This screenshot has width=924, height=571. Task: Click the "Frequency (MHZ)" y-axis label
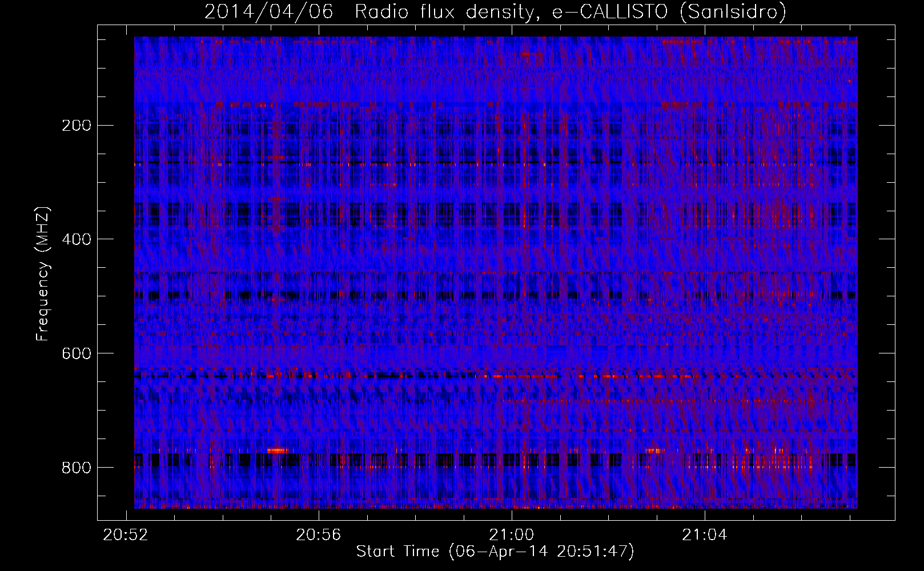pos(43,274)
